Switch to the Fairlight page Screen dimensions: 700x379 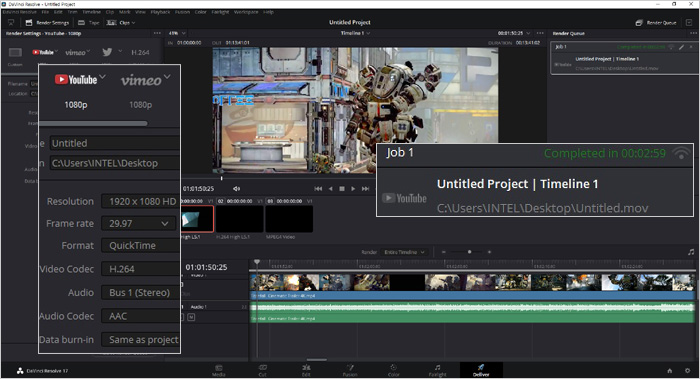(438, 371)
